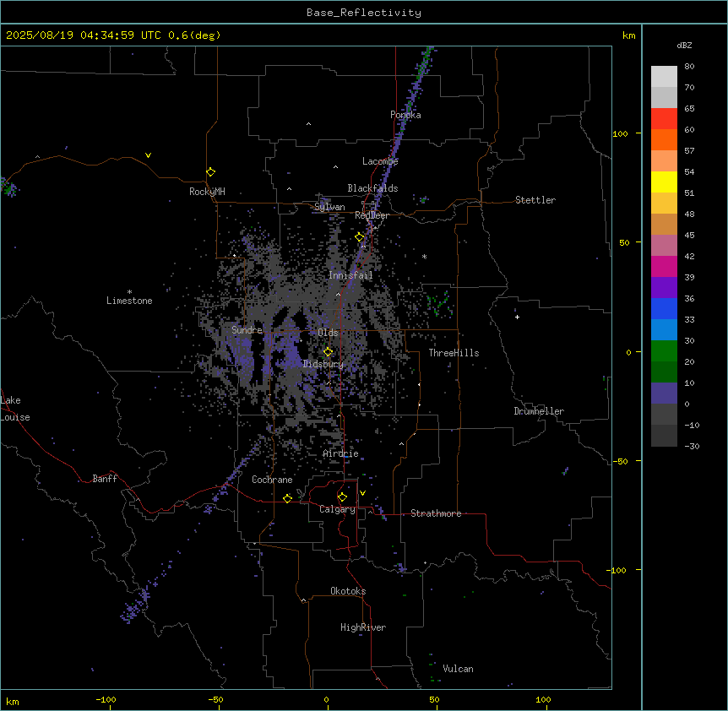The image size is (728, 711).
Task: Click the blue 36 dBZ legend swatch
Action: coord(664,308)
